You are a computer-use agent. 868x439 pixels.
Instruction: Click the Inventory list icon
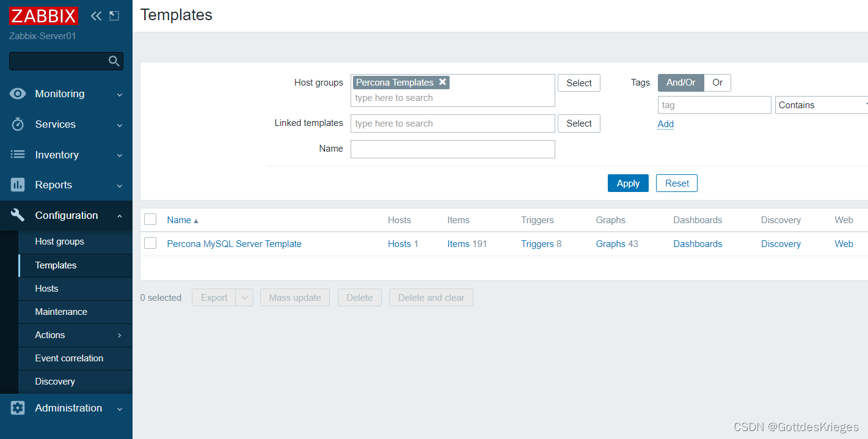(x=18, y=155)
